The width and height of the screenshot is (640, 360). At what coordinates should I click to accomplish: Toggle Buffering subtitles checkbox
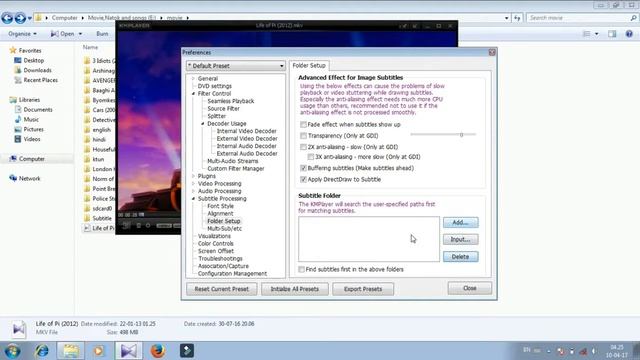tap(303, 168)
